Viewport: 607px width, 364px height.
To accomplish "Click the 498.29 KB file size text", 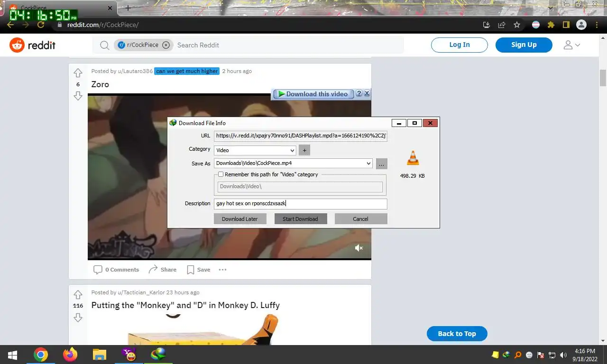I will pyautogui.click(x=412, y=176).
